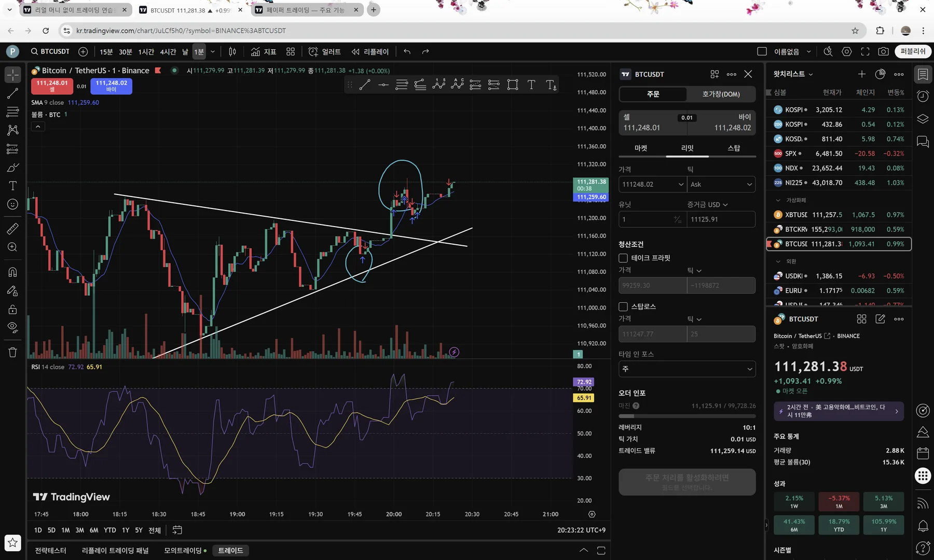Click the trash remove drawings icon
The width and height of the screenshot is (934, 560).
(x=12, y=352)
